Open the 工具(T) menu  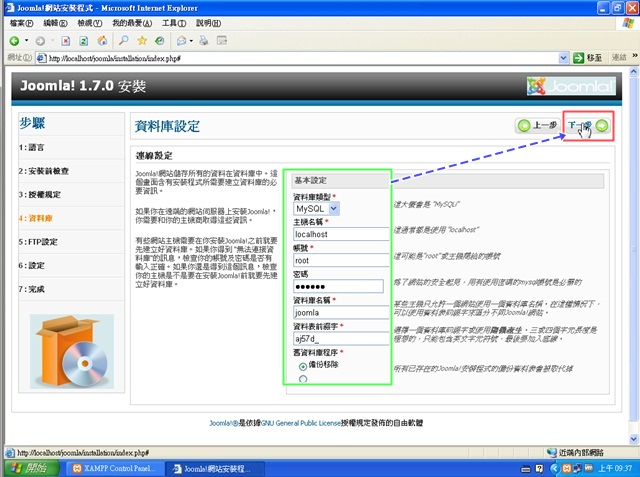tap(174, 23)
